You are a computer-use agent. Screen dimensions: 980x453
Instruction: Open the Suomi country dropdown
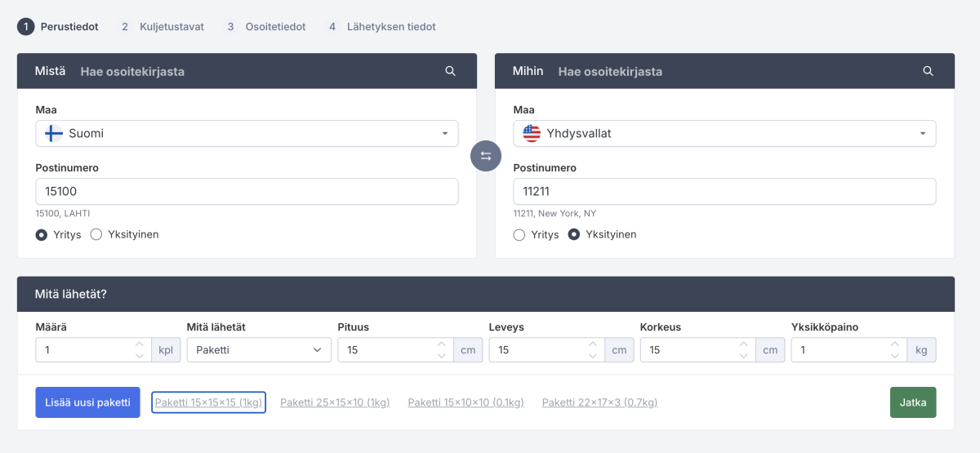pyautogui.click(x=247, y=133)
